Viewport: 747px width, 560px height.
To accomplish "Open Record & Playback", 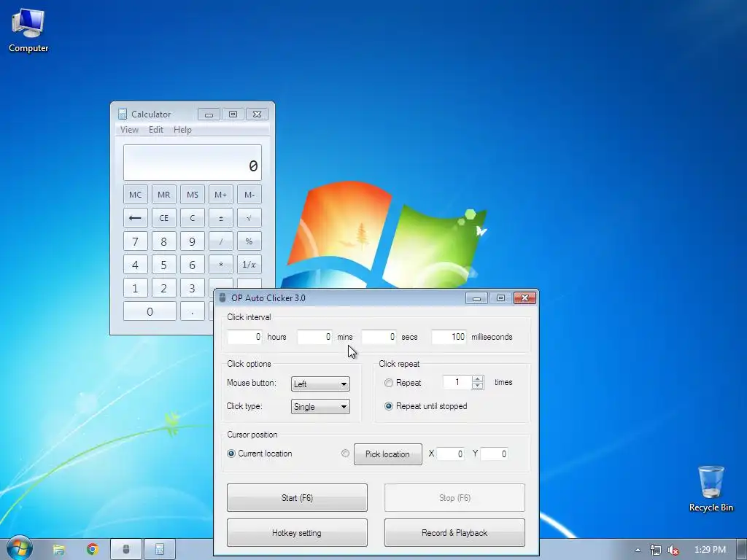I will click(x=454, y=533).
